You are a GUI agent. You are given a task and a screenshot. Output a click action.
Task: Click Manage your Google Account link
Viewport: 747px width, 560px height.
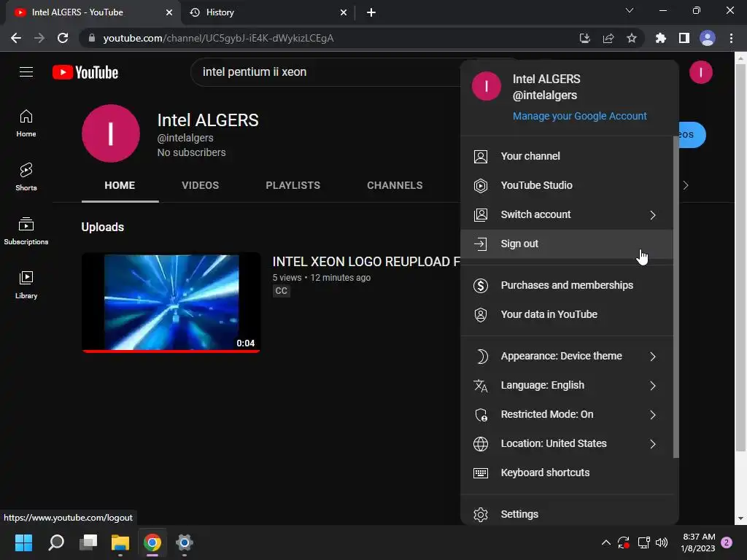[x=579, y=116]
